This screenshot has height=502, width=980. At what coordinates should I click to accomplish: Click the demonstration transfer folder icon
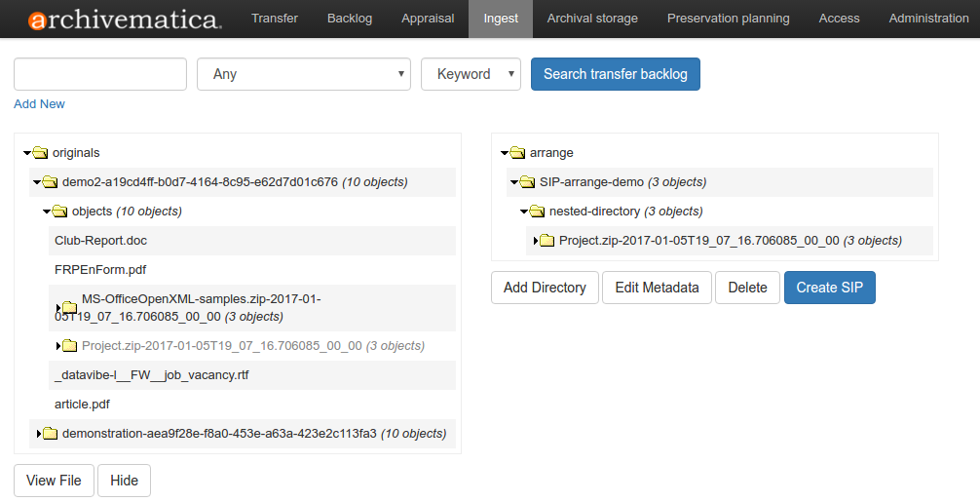50,434
